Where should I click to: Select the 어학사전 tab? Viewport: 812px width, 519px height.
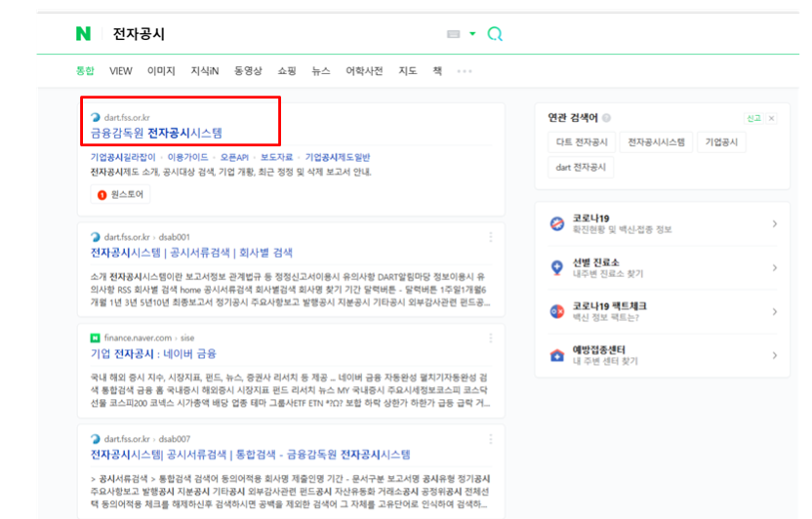pyautogui.click(x=364, y=71)
